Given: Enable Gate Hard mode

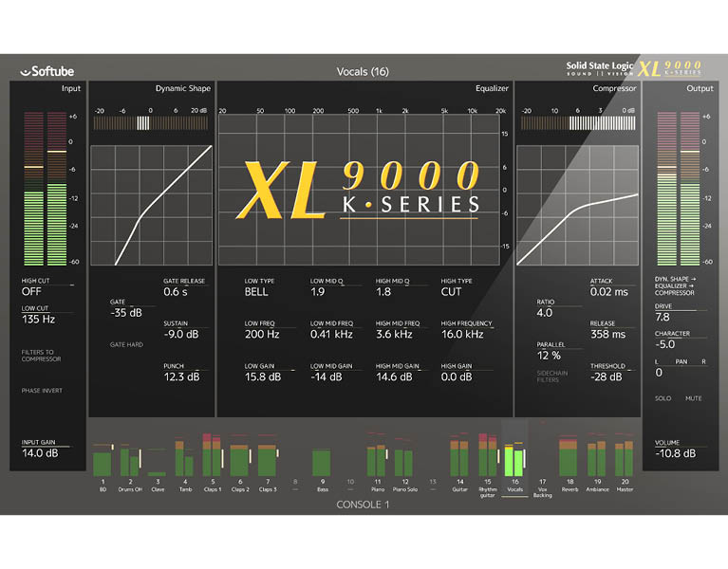Looking at the screenshot, I should (126, 344).
